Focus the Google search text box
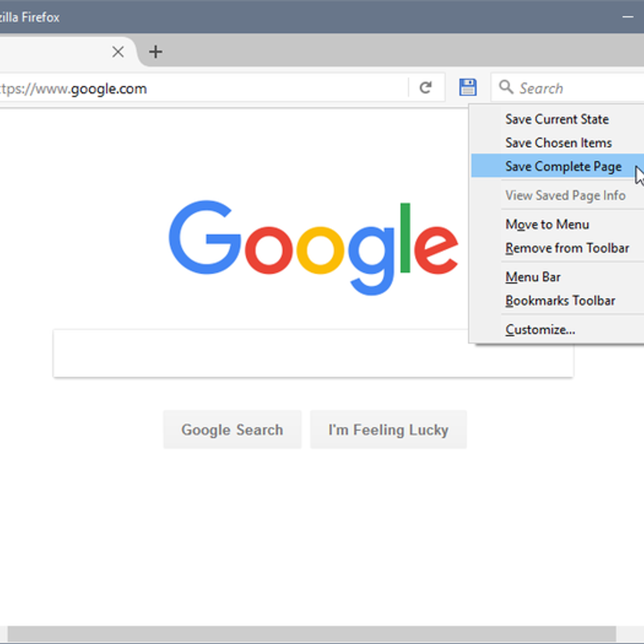Viewport: 644px width, 644px height. [x=258, y=354]
